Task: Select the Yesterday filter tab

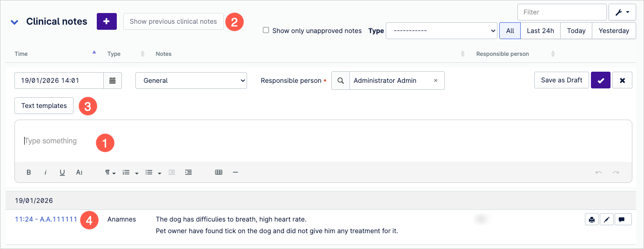Action: (x=614, y=31)
